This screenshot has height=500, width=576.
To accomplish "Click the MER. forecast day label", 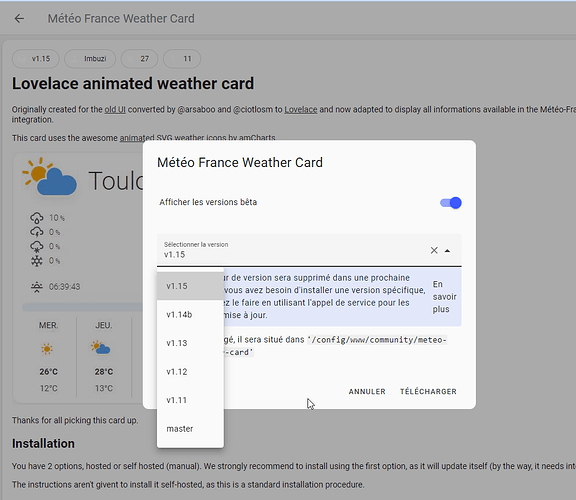I will click(x=48, y=325).
